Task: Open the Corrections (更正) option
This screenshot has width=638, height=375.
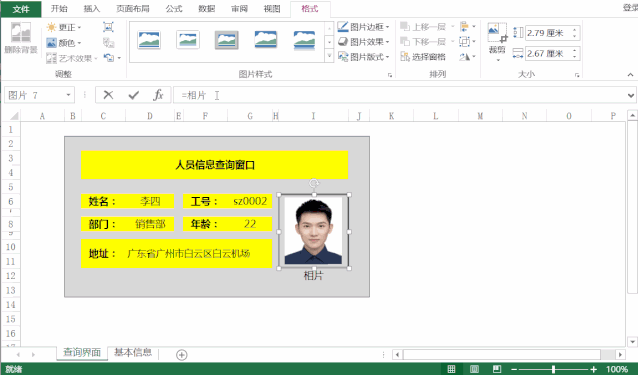Action: [x=64, y=27]
